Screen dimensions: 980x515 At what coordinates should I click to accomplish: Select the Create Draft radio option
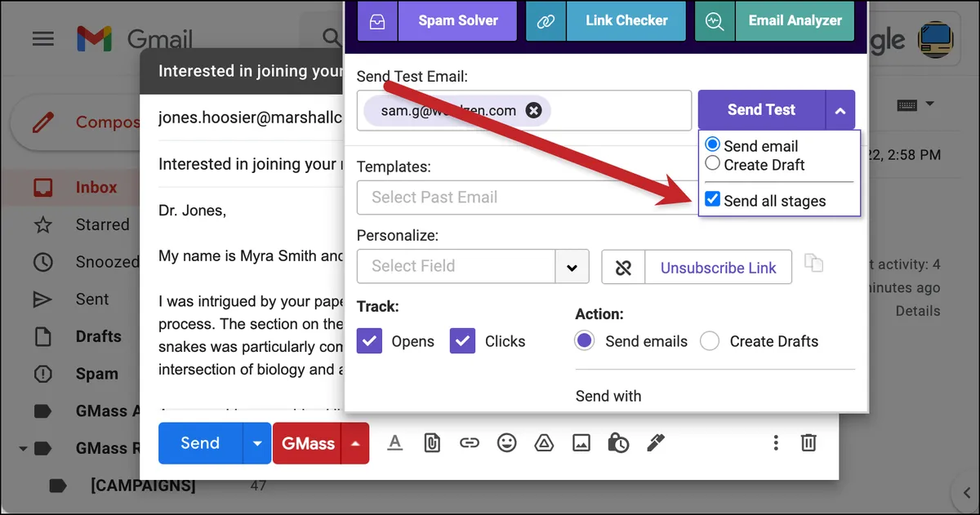point(712,163)
